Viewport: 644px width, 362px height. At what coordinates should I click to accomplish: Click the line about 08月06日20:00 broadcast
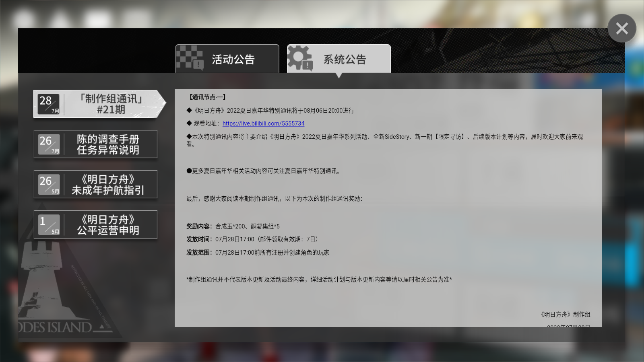(270, 111)
